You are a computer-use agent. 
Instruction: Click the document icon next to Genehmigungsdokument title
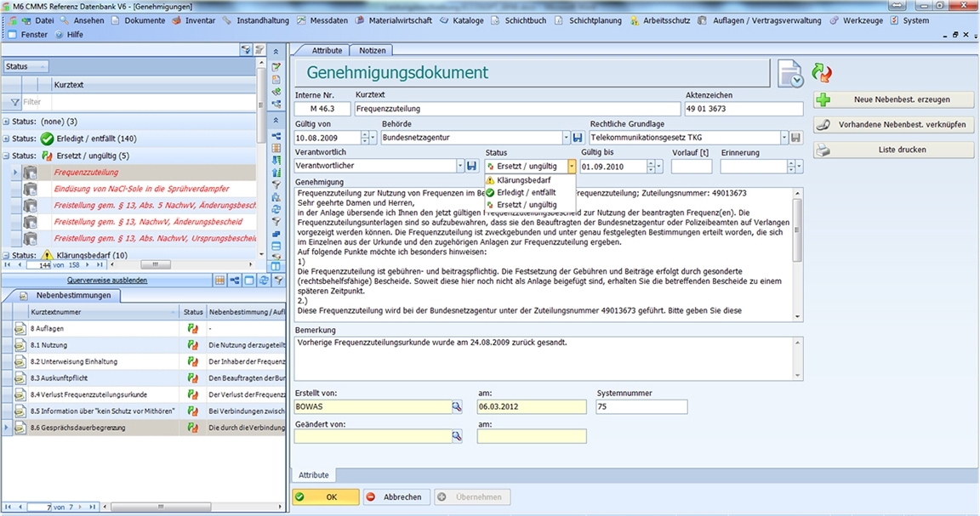(x=790, y=74)
